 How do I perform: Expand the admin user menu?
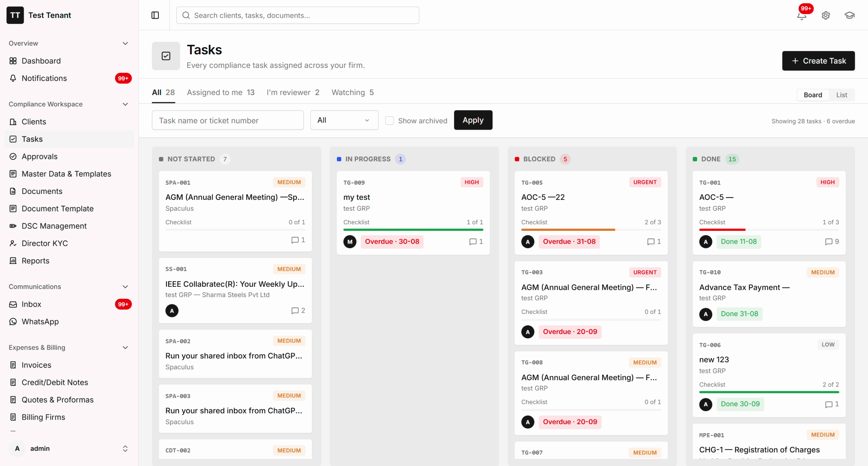69,449
